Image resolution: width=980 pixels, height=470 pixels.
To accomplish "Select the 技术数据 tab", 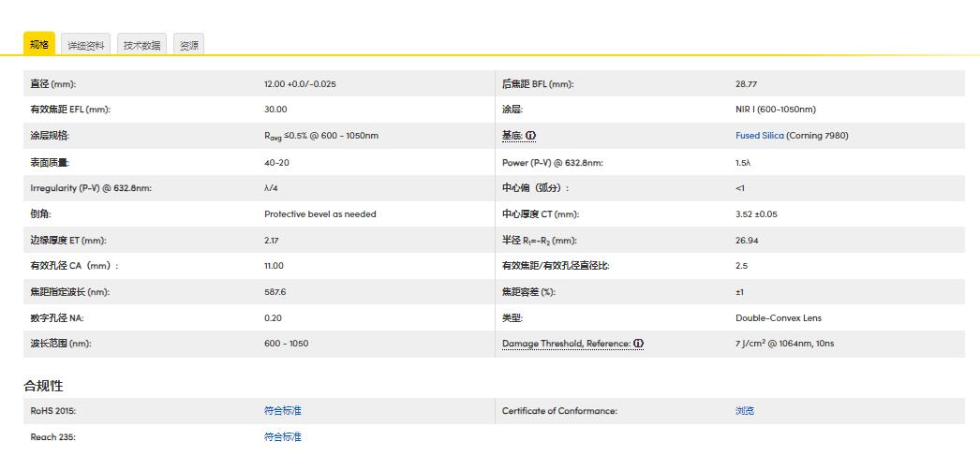I will point(141,45).
